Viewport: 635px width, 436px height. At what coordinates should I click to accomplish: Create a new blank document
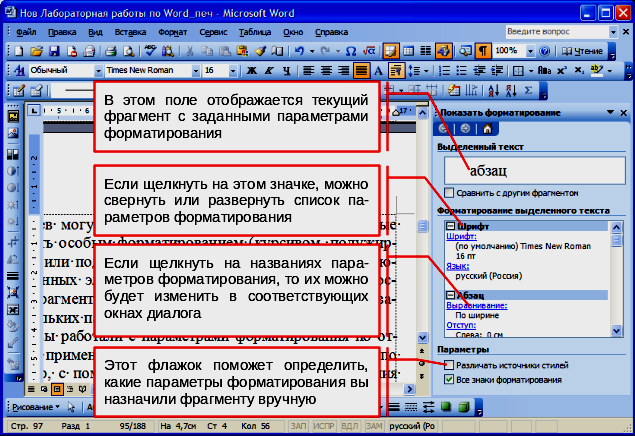coord(19,51)
